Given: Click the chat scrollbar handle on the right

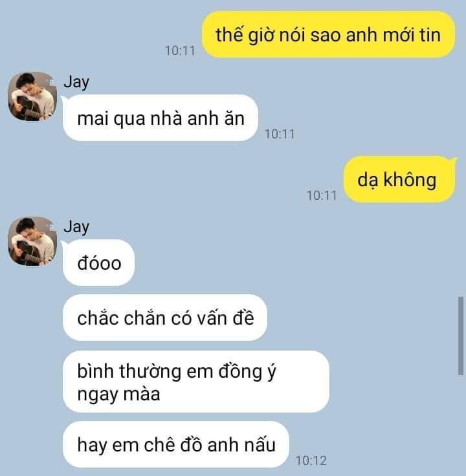Looking at the screenshot, I should click(x=461, y=336).
